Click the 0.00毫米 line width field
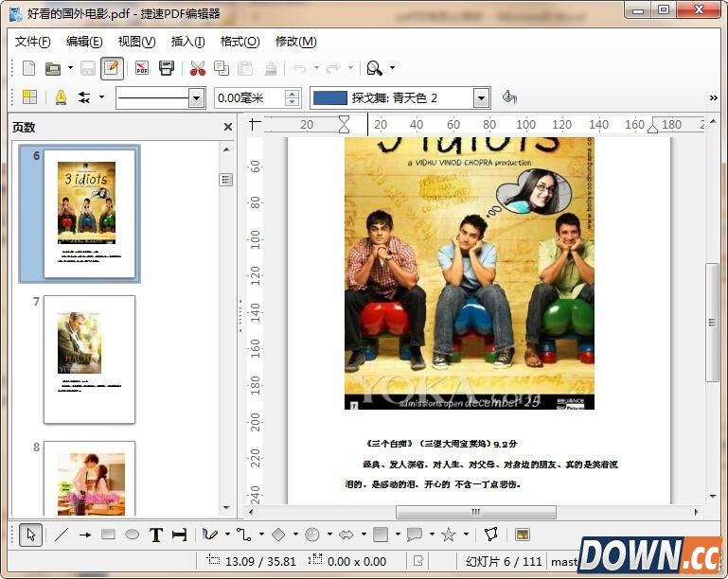 pos(249,97)
